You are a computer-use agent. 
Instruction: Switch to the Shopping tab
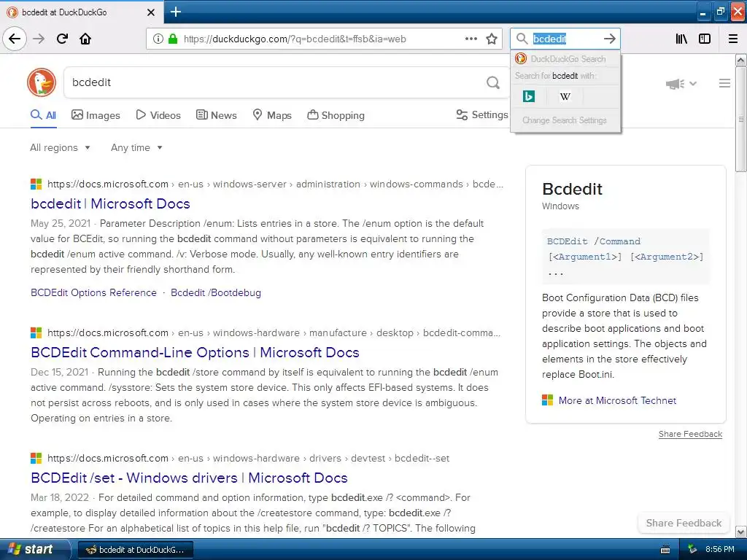[x=336, y=115]
